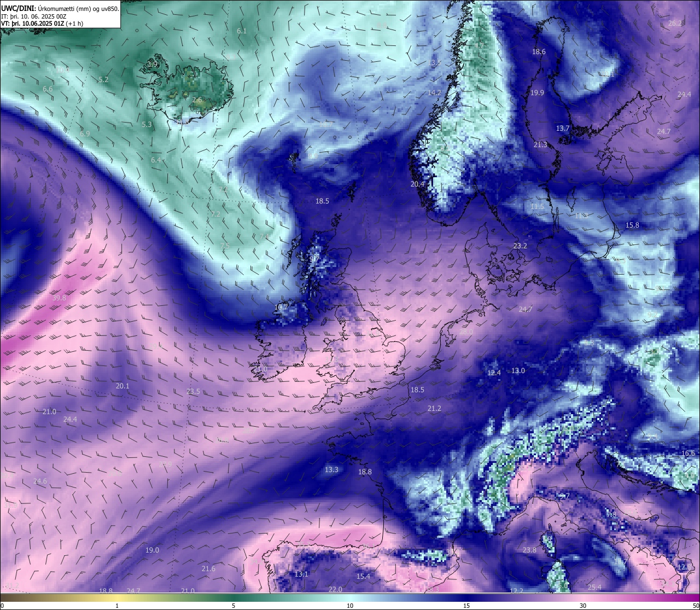Viewport: 700px width, 610px height.
Task: Click the 19.9 value label
Action: (x=537, y=93)
